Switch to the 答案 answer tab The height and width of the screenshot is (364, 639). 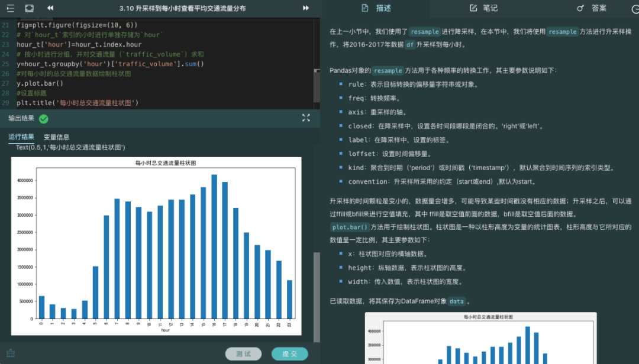[x=592, y=8]
